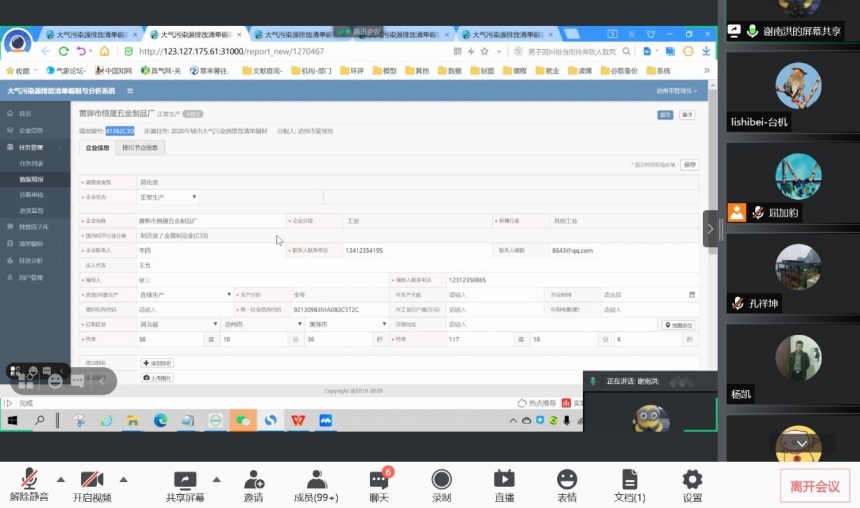Open new tab button in browser
This screenshot has width=860, height=508.
[572, 34]
